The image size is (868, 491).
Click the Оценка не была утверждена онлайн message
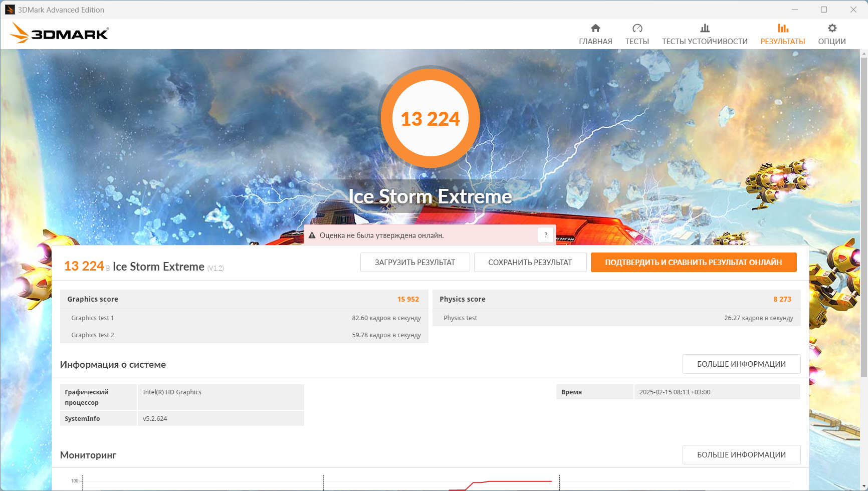pyautogui.click(x=381, y=235)
